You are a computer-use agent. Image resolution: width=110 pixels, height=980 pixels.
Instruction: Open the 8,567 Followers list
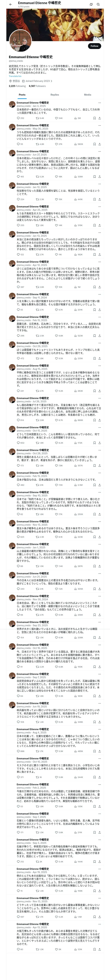37,86
